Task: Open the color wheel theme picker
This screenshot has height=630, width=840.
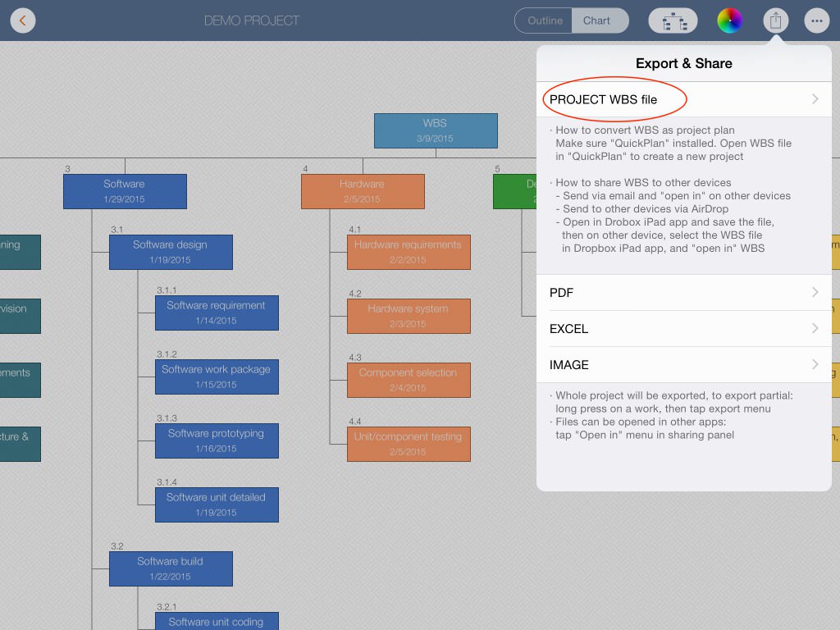Action: 729,21
